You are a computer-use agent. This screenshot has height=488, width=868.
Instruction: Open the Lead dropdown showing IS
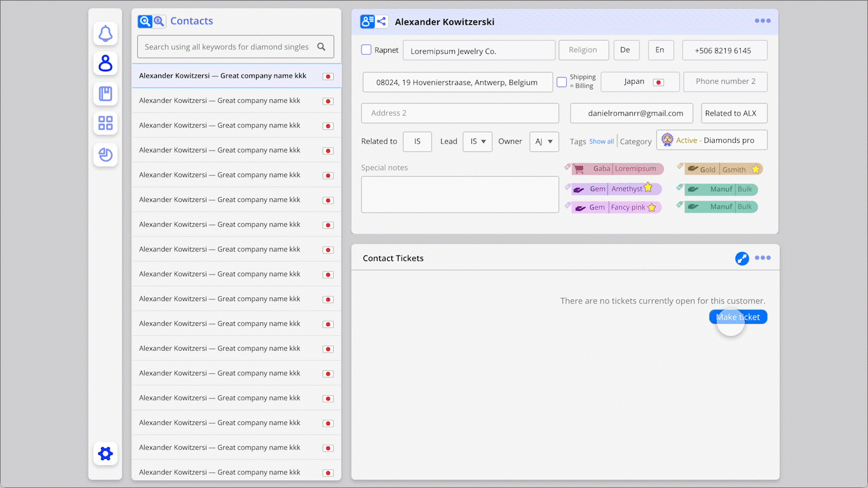pos(477,142)
